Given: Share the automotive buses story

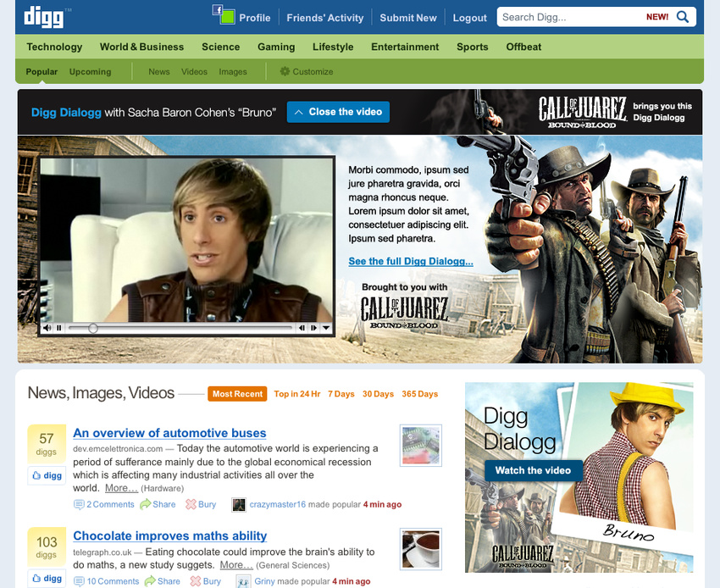Looking at the screenshot, I should pos(158,504).
